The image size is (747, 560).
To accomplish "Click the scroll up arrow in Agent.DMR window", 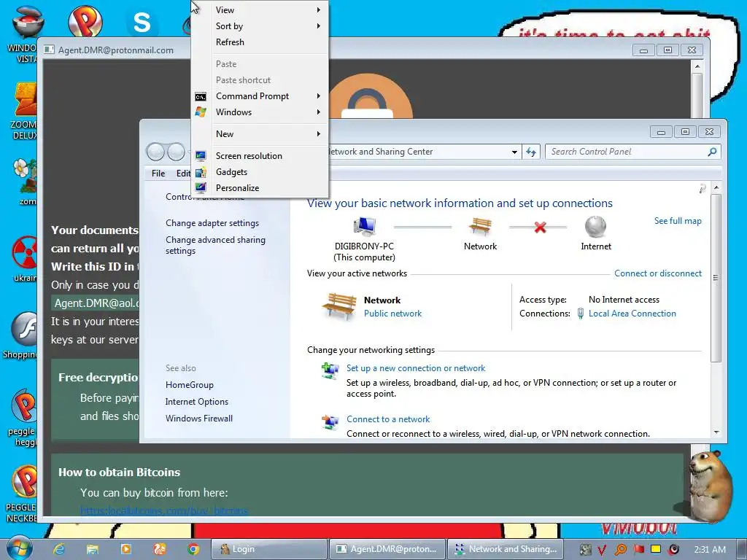I will point(697,66).
